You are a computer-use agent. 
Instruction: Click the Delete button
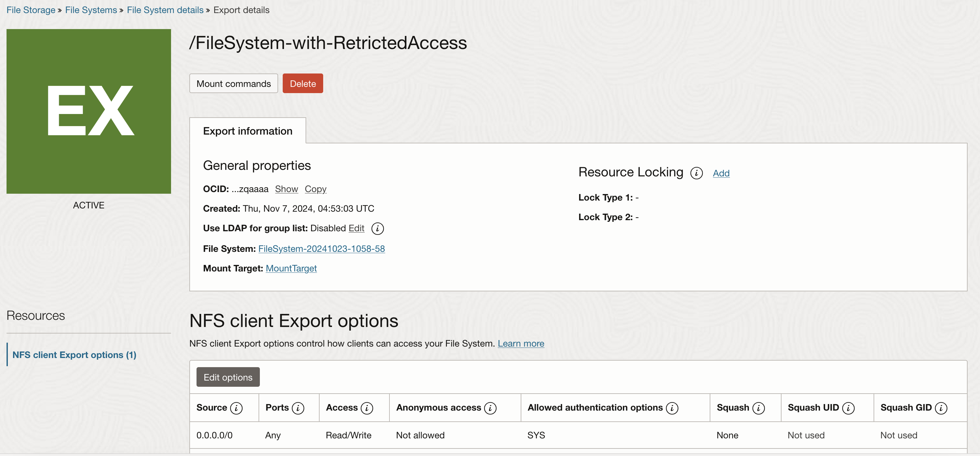(302, 83)
